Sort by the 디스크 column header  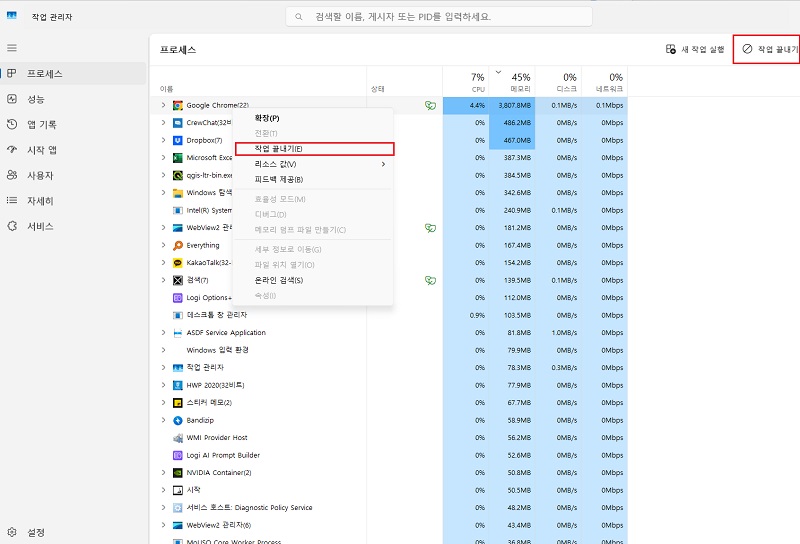(x=558, y=82)
